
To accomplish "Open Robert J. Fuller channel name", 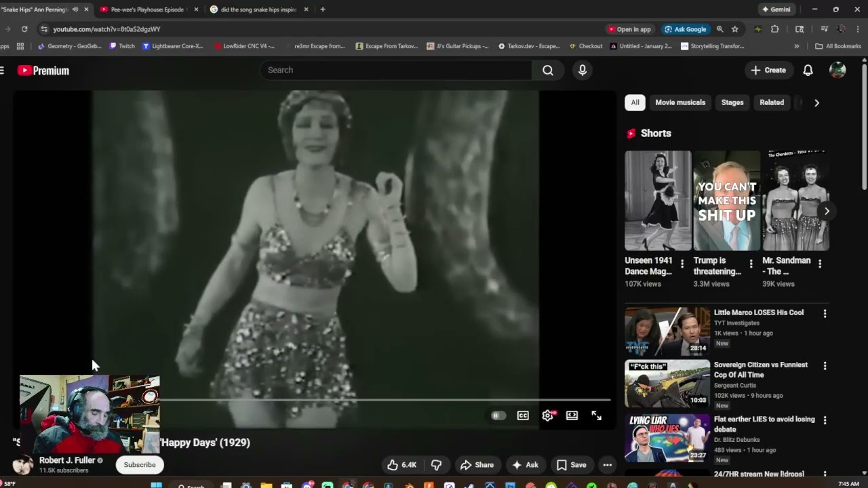I will pyautogui.click(x=67, y=460).
